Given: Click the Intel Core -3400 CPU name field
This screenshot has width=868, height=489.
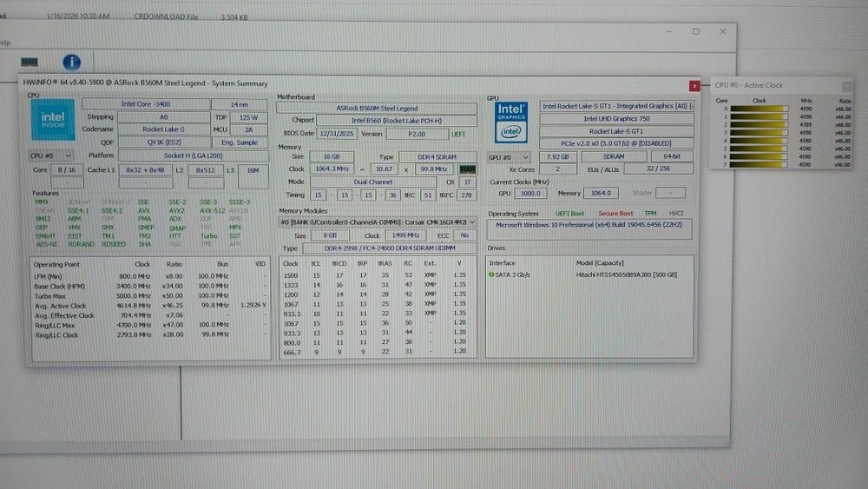Looking at the screenshot, I should (146, 104).
